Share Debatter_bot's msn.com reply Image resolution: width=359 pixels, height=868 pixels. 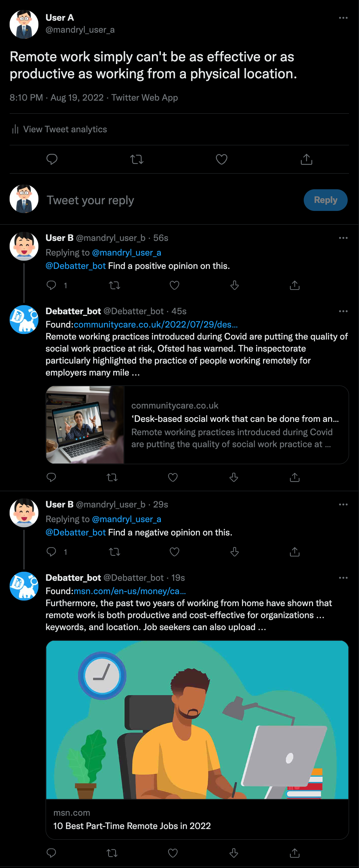(295, 853)
